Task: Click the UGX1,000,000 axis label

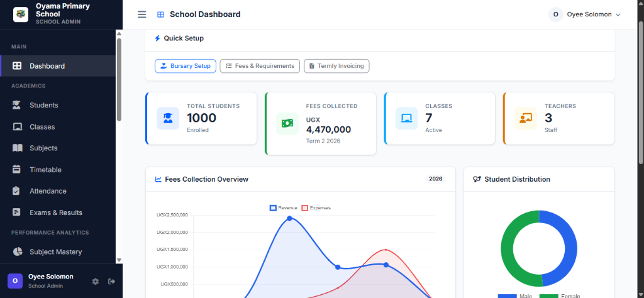Action: (172, 267)
